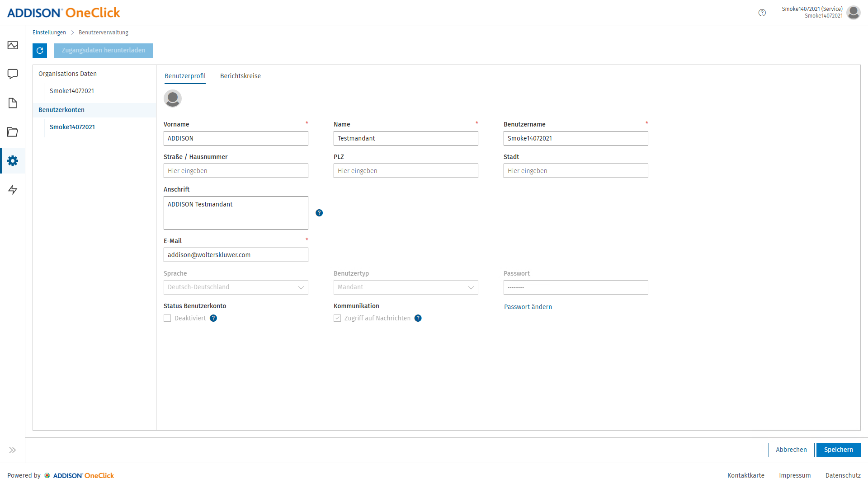The width and height of the screenshot is (868, 488).
Task: Click Smoke14072021 (Service) user name
Action: 812,9
